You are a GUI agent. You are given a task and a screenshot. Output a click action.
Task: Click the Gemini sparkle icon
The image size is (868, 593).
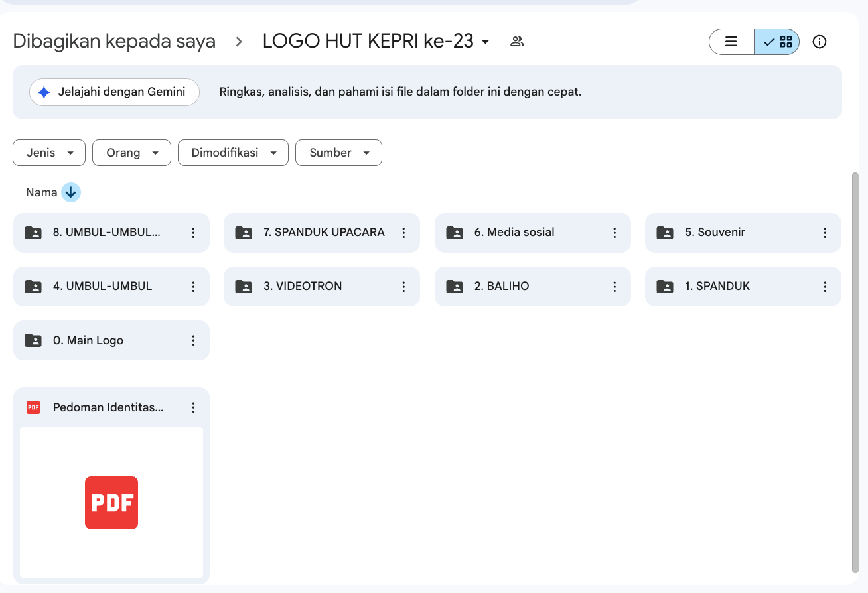pyautogui.click(x=44, y=92)
